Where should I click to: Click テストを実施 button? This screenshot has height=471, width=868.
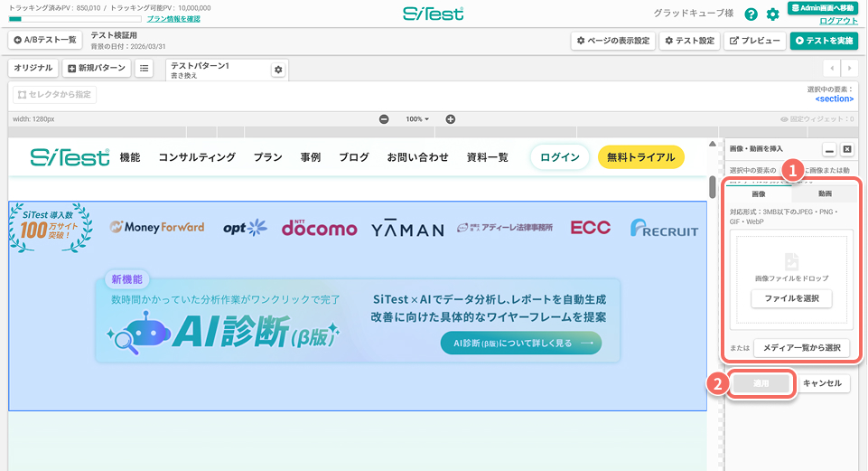point(825,41)
